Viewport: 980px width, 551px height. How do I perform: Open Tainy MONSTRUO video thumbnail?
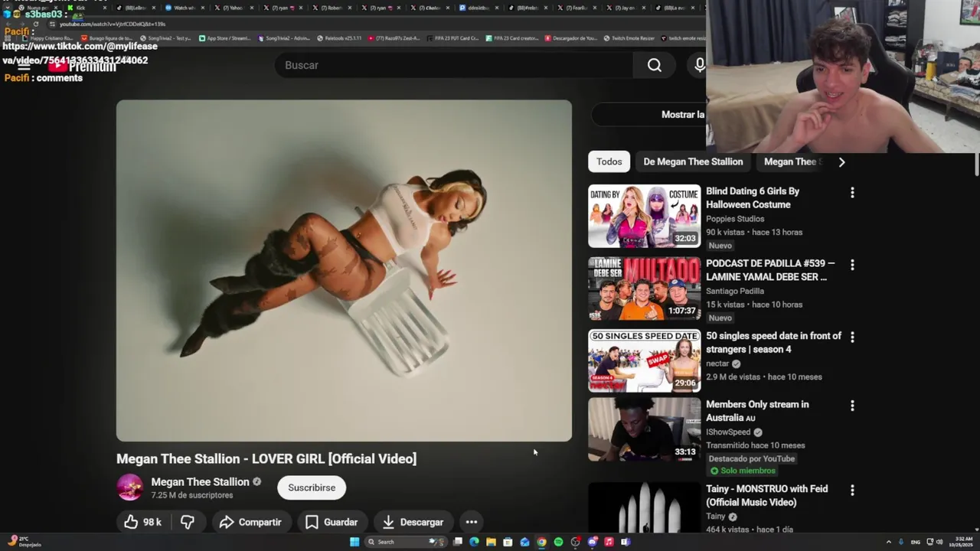[644, 507]
